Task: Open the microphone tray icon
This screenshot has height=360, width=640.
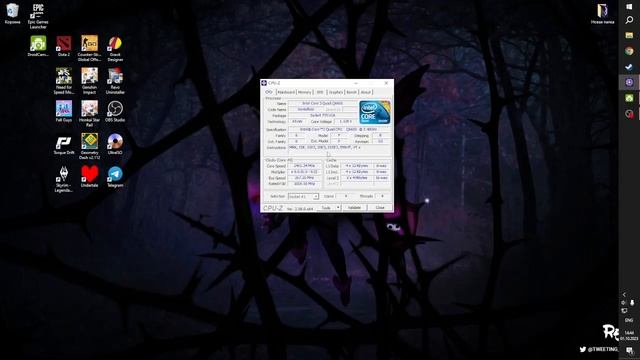Action: [x=632, y=302]
